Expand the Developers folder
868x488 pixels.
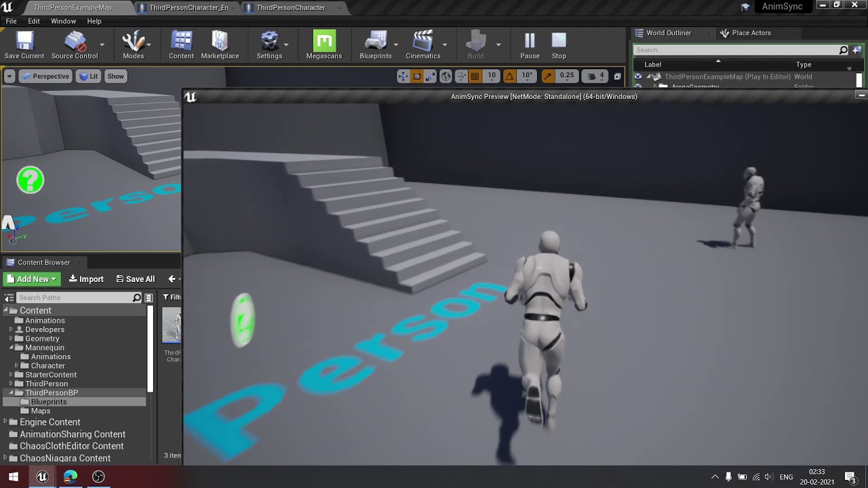point(11,329)
